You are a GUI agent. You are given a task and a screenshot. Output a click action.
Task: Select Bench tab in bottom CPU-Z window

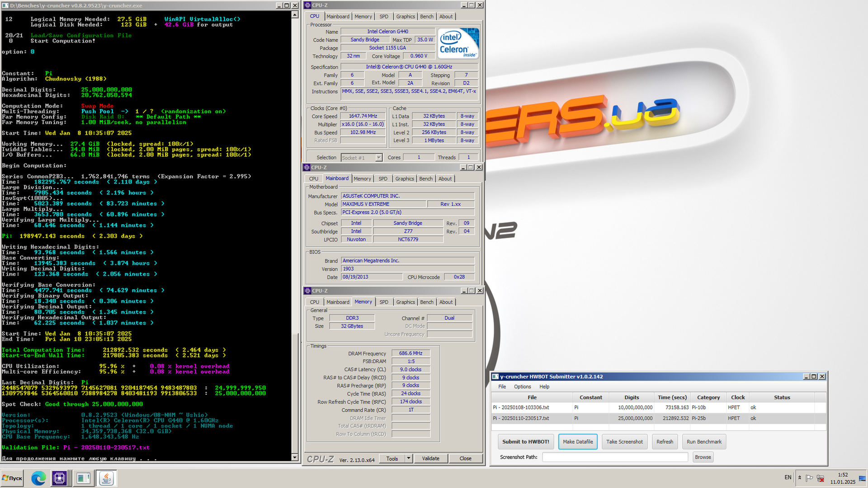(426, 302)
